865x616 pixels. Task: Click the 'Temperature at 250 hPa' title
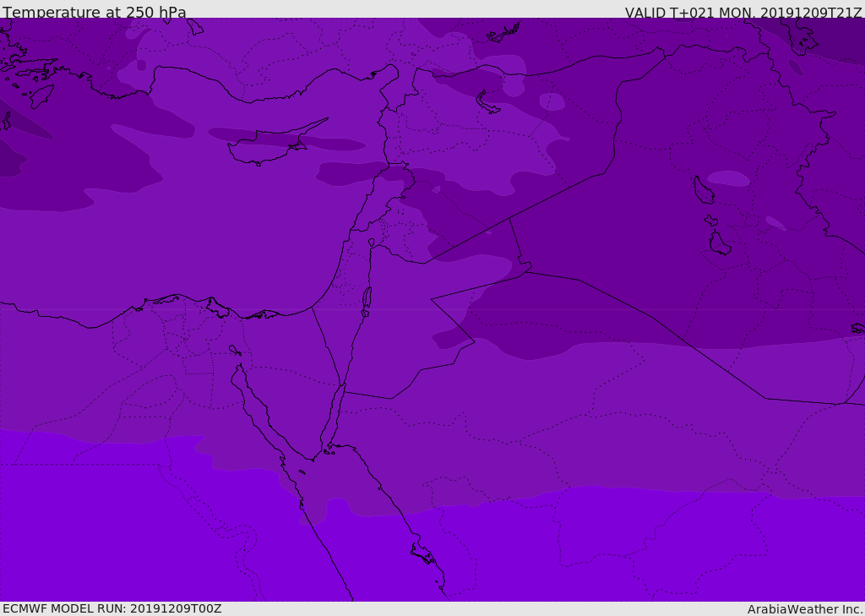(95, 12)
